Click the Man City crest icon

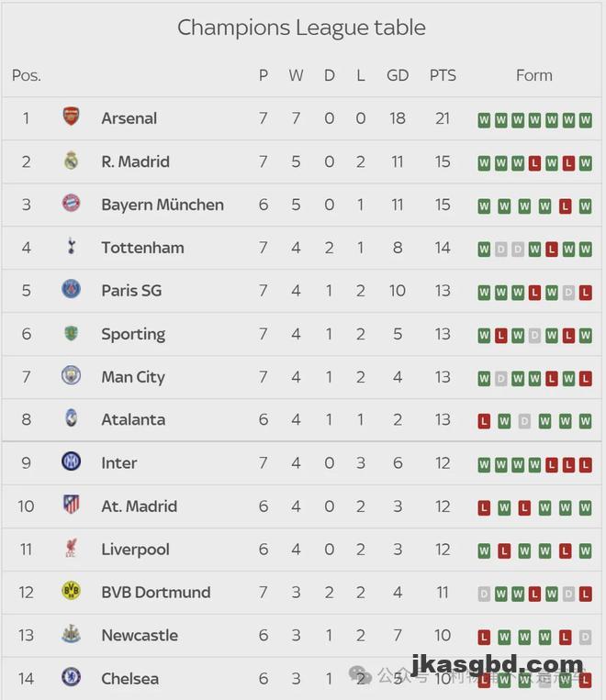[x=71, y=376]
